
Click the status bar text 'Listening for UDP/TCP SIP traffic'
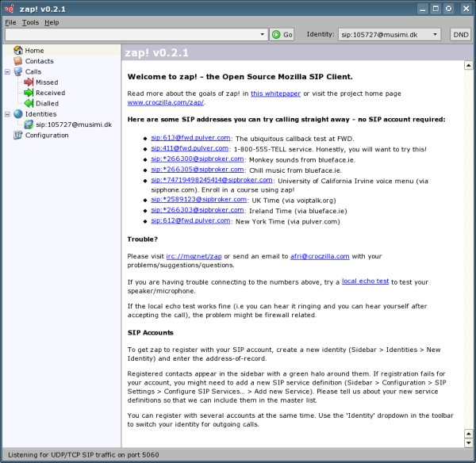[83, 455]
